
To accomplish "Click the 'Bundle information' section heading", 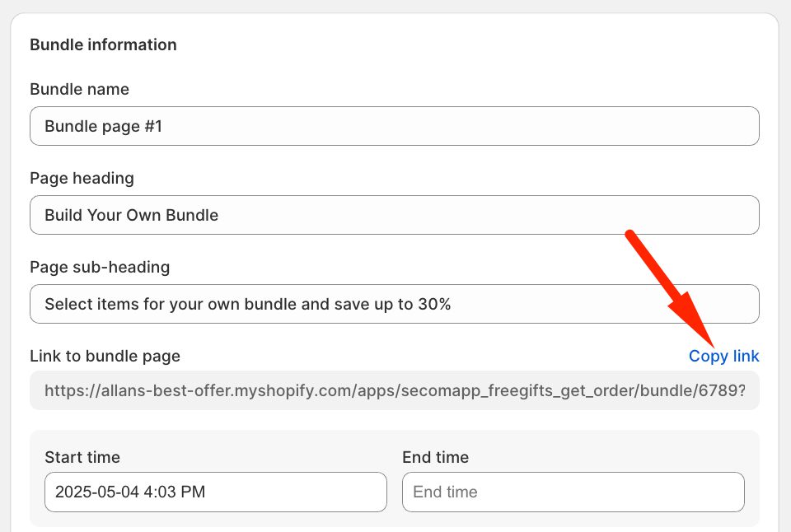I will click(103, 44).
